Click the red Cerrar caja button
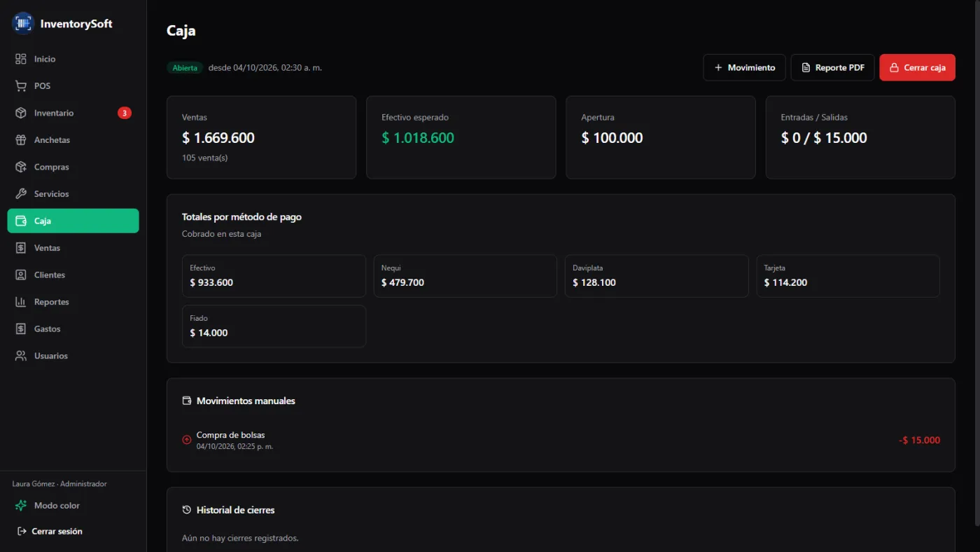Screen dimensions: 980x552 point(918,68)
